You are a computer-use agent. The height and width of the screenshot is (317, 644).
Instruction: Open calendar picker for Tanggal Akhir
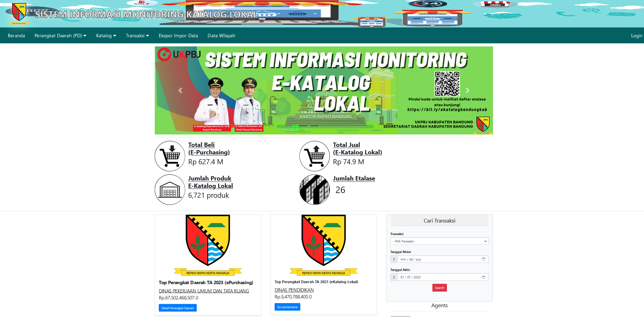[484, 277]
